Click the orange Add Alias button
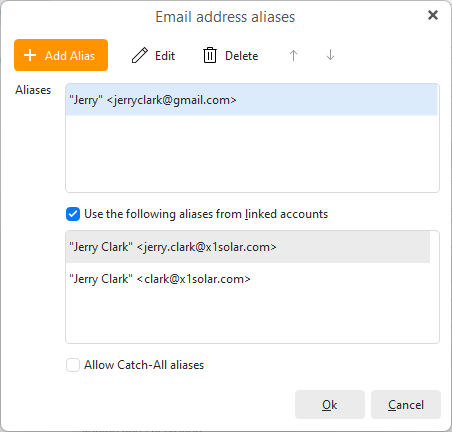The image size is (452, 432). (61, 55)
